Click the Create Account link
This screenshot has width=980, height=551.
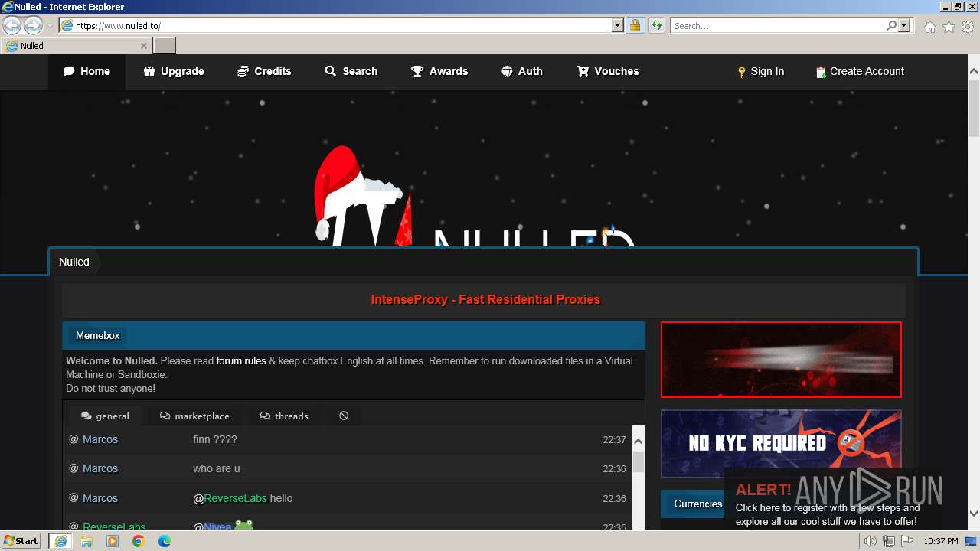click(861, 71)
